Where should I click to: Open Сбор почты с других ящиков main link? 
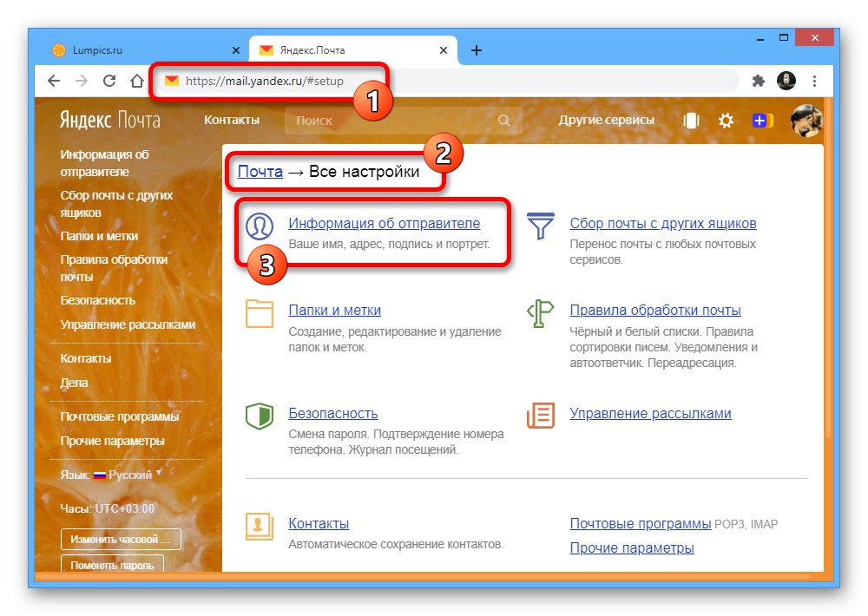click(663, 223)
